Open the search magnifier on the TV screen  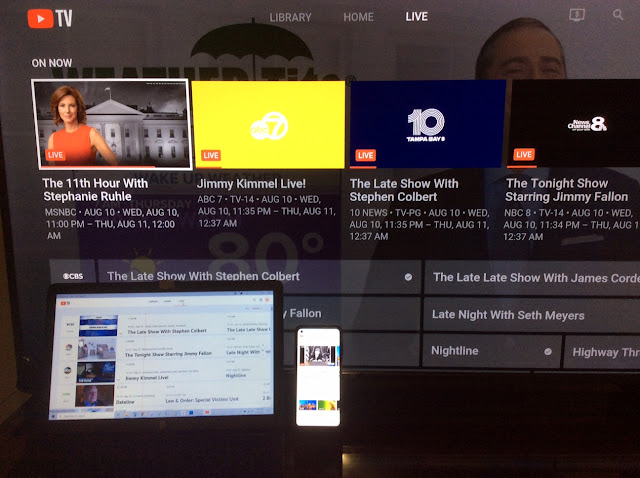(x=618, y=15)
